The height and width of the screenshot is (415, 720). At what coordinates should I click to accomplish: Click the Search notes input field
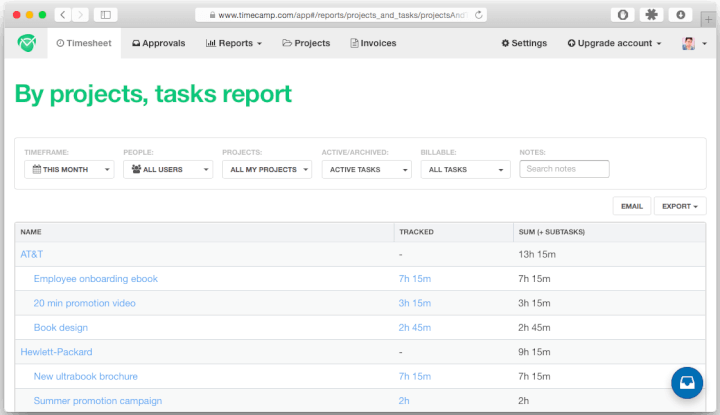point(564,169)
